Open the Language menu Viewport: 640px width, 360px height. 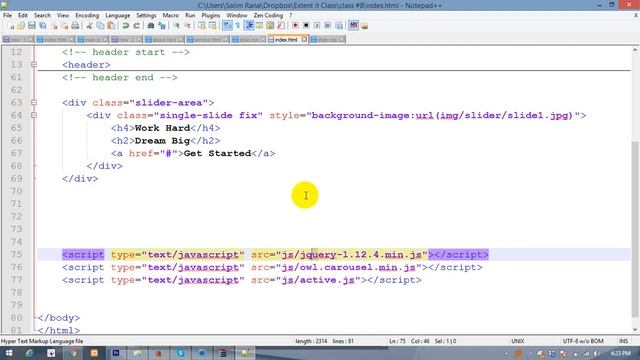[118, 16]
